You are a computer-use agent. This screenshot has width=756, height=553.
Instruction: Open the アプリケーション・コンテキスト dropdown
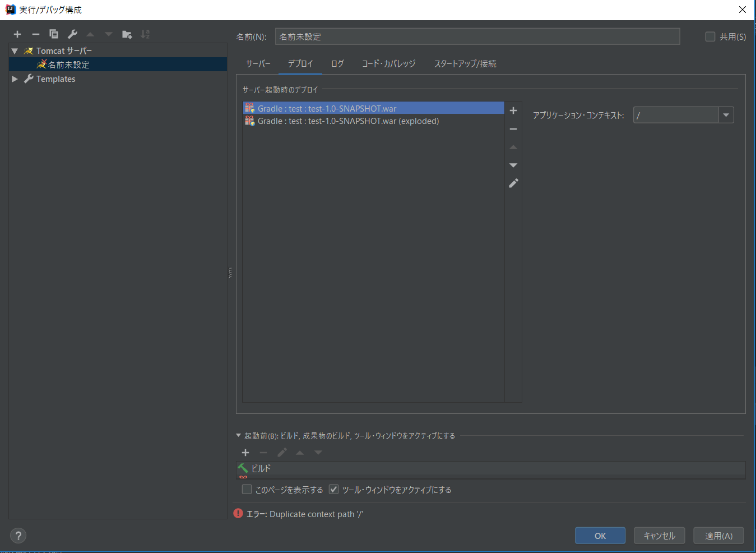726,114
